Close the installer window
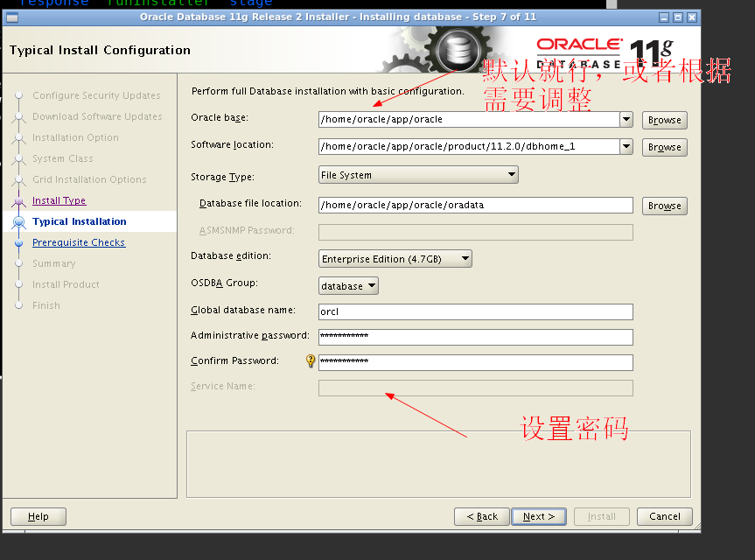Screen dimensions: 755x560 (x=692, y=17)
